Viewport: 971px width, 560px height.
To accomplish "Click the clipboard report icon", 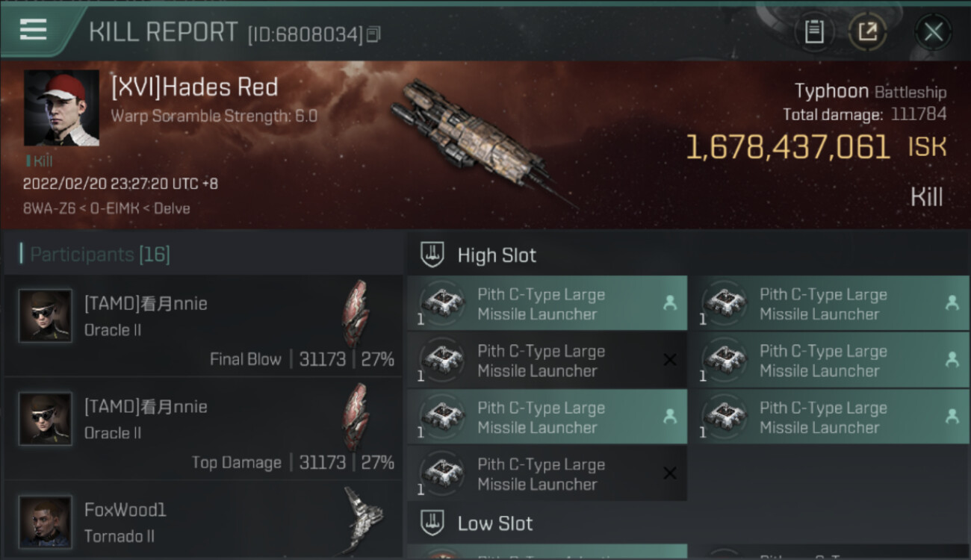I will pos(814,32).
